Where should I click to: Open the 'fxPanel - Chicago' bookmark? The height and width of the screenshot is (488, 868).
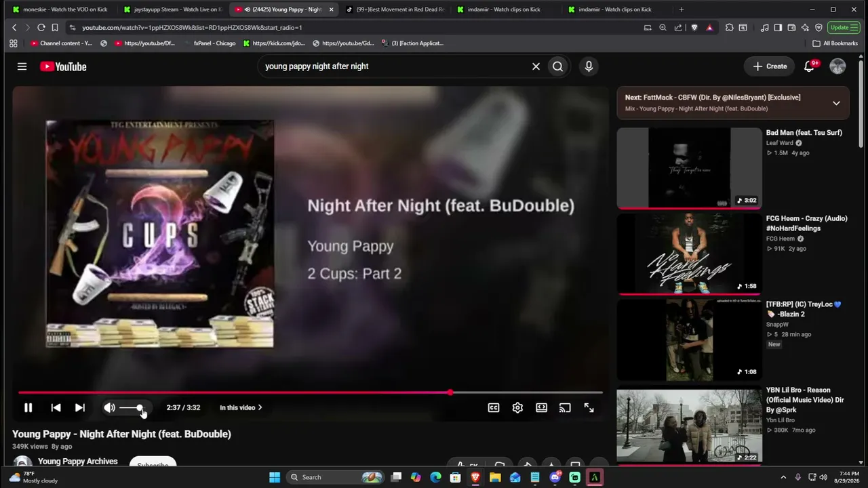coord(210,43)
